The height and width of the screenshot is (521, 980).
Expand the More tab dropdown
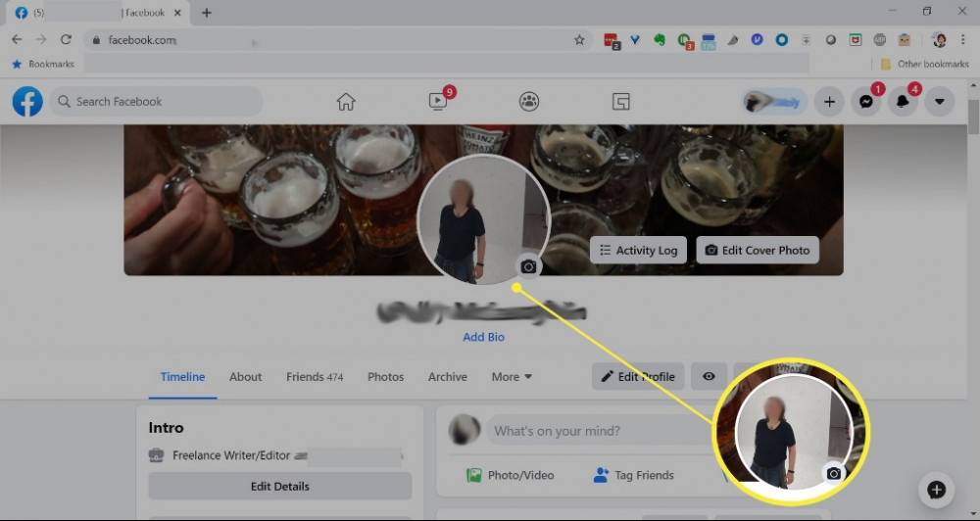click(512, 377)
